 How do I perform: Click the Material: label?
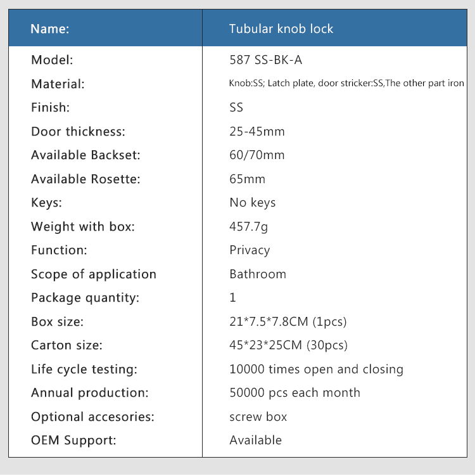[58, 84]
